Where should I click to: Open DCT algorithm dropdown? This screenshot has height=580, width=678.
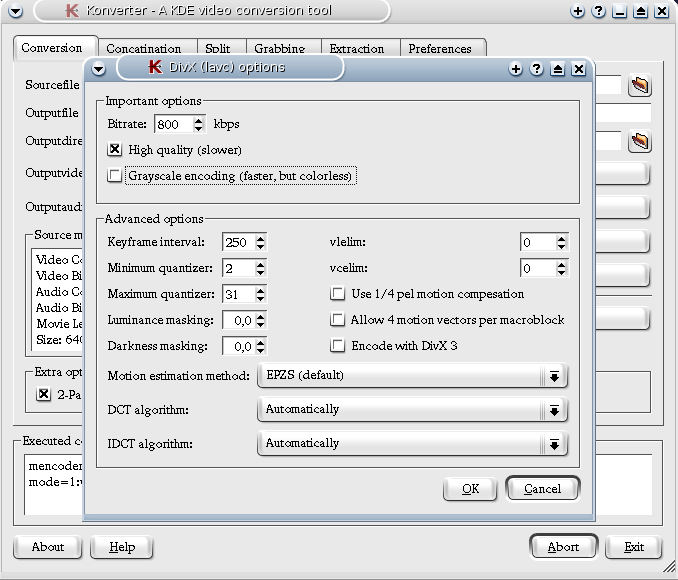tap(412, 409)
